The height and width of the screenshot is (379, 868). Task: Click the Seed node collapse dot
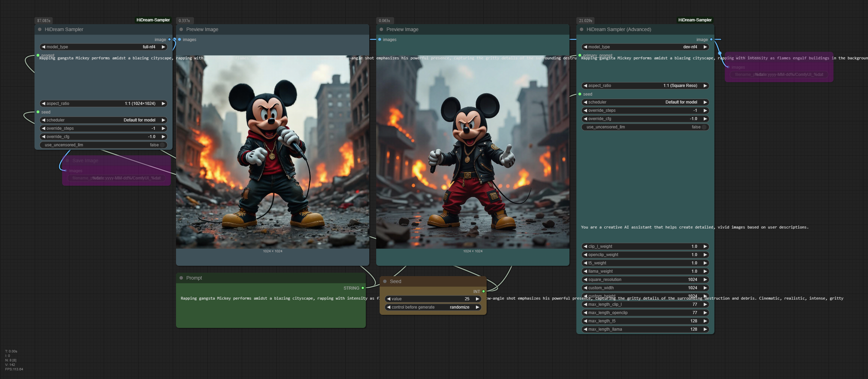[x=385, y=281]
